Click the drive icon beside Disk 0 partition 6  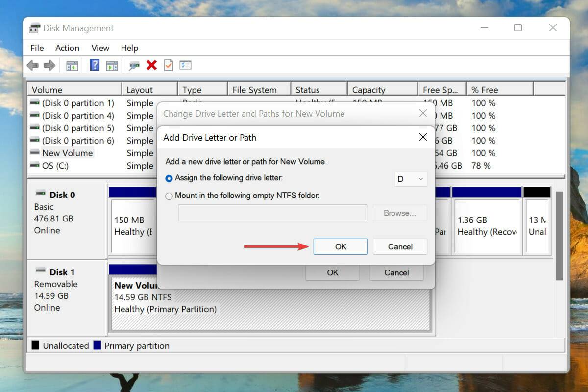click(x=35, y=141)
